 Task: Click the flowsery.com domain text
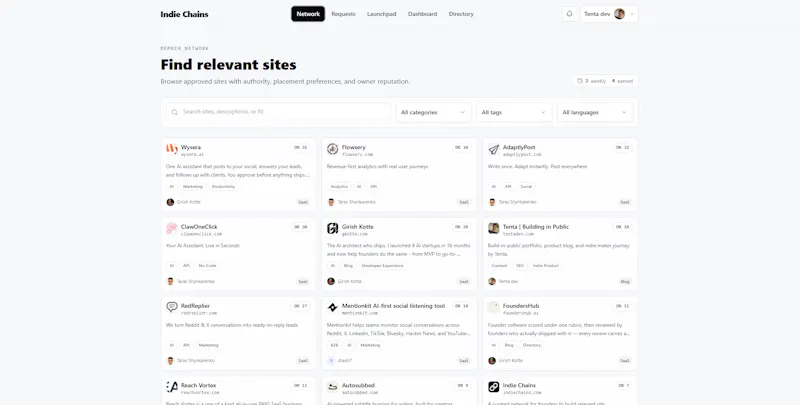tap(357, 155)
